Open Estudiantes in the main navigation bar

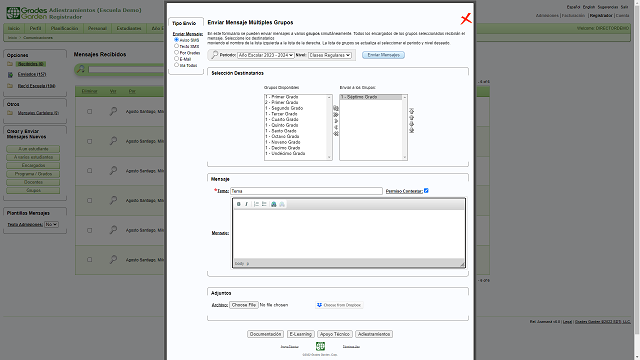tap(129, 28)
